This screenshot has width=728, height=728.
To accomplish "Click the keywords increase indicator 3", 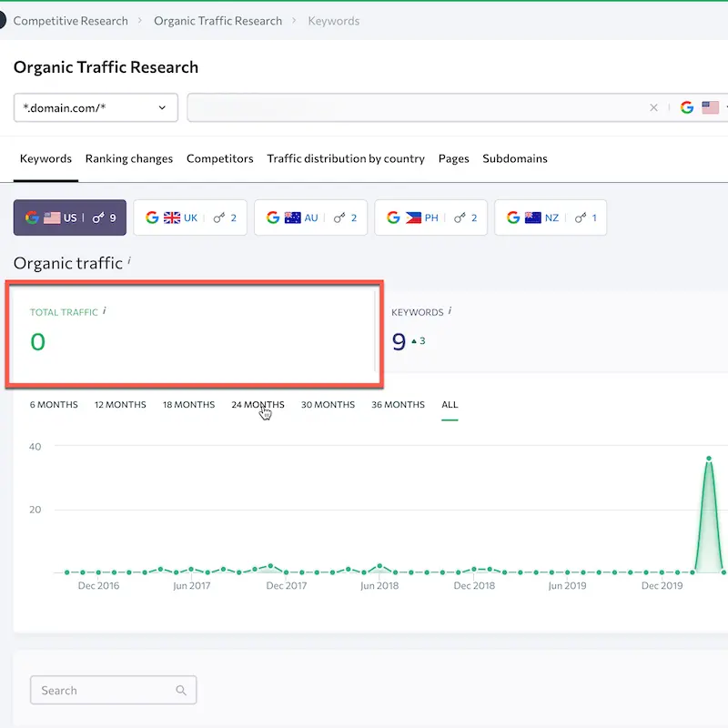I will (x=419, y=340).
